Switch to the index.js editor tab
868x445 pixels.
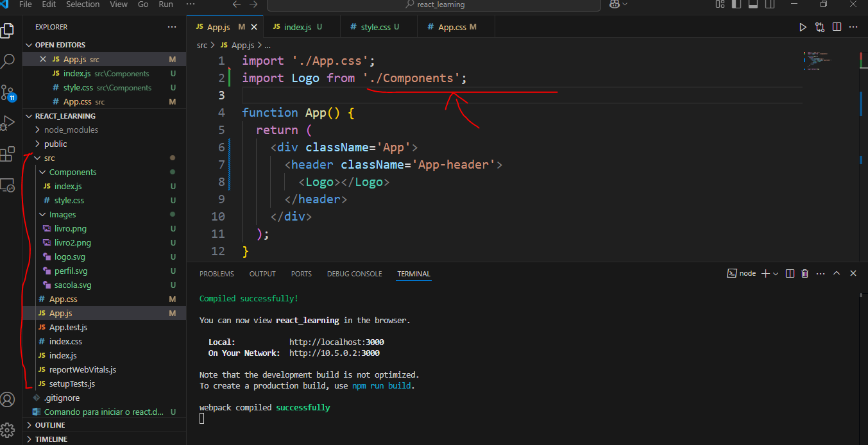(x=302, y=27)
